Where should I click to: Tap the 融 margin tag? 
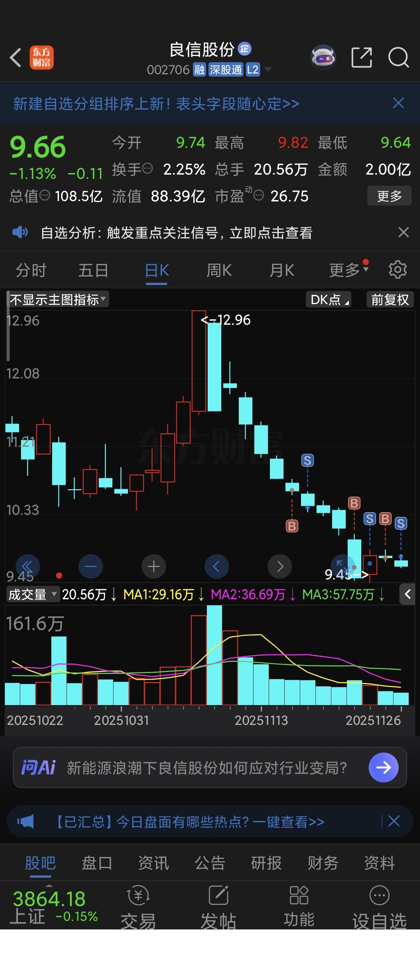click(199, 70)
